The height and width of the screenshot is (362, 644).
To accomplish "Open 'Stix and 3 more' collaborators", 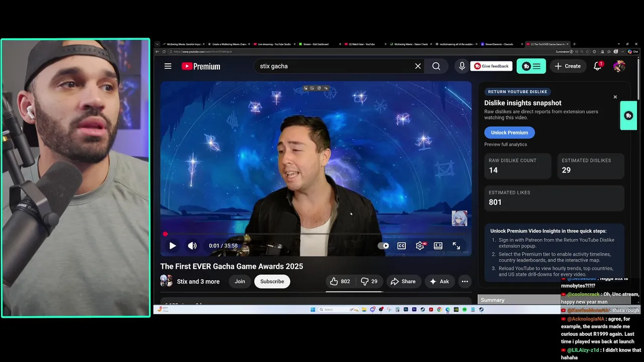I will point(198,282).
